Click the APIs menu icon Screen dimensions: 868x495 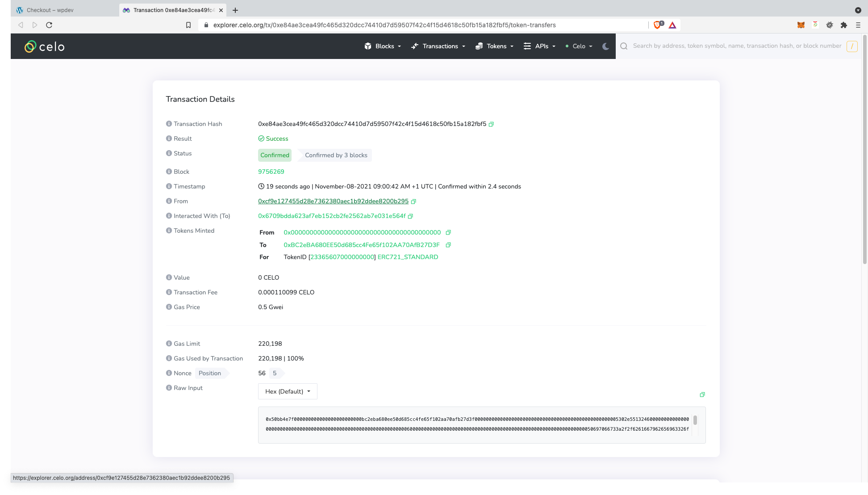[x=527, y=46]
